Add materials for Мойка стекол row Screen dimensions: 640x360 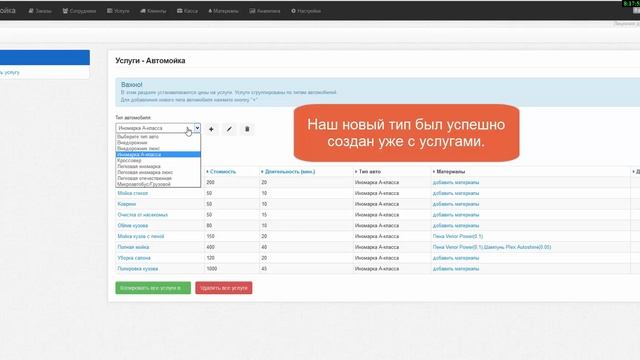pos(456,193)
